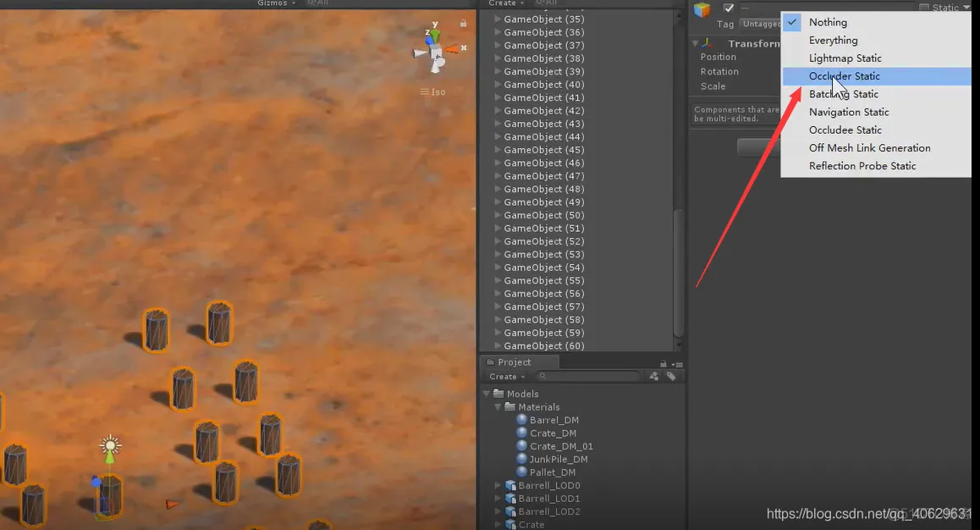Select Off Mesh Link Generation option

pyautogui.click(x=876, y=148)
